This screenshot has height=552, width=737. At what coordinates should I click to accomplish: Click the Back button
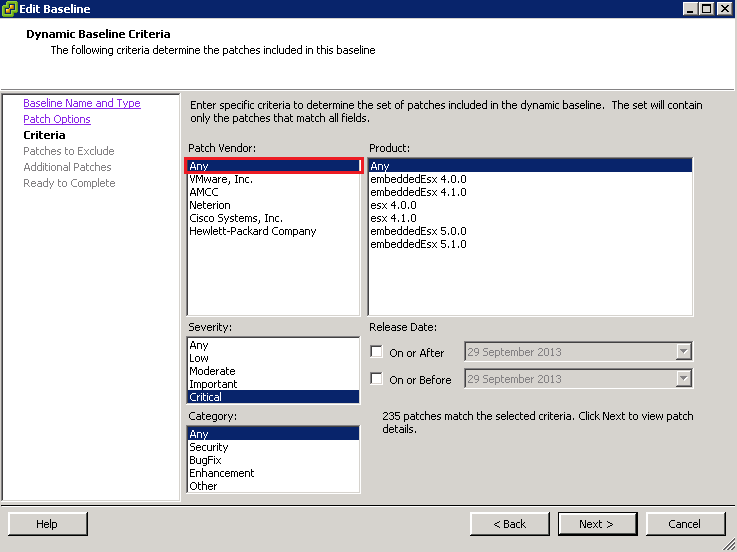pyautogui.click(x=510, y=524)
